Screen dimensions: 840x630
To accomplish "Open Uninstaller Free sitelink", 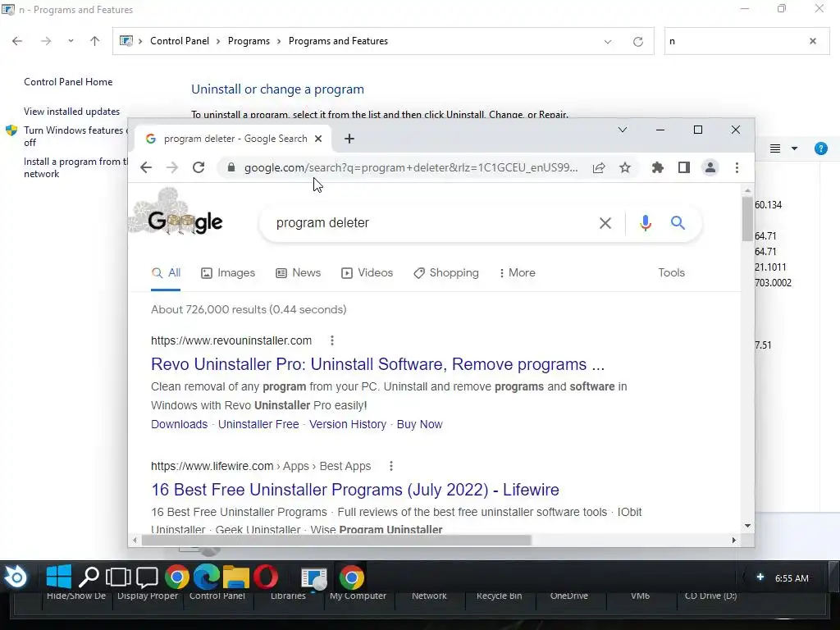I will click(x=258, y=424).
